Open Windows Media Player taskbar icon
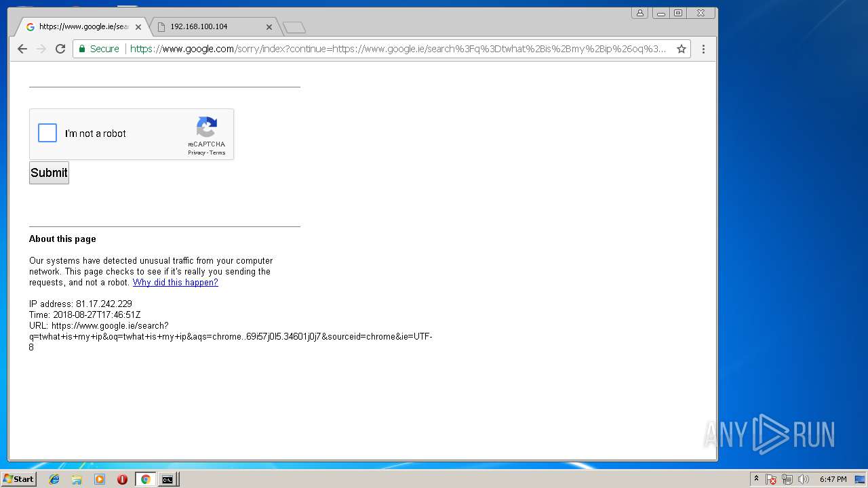 [100, 479]
